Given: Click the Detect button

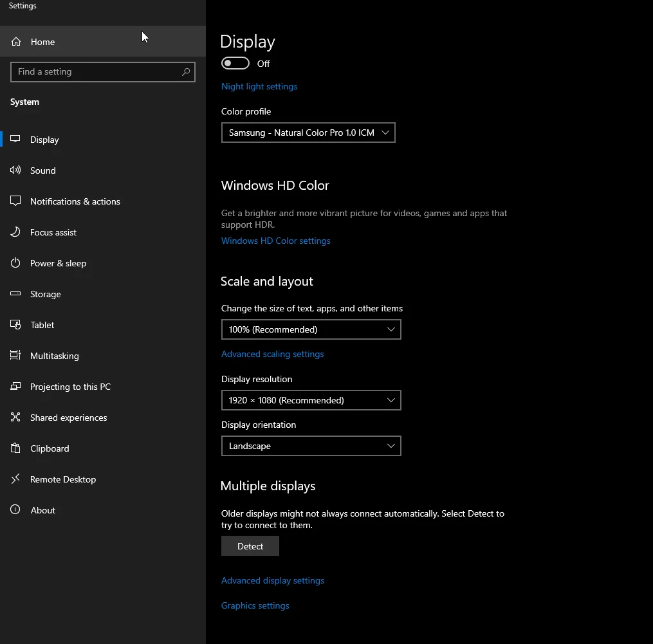Looking at the screenshot, I should click(x=250, y=546).
